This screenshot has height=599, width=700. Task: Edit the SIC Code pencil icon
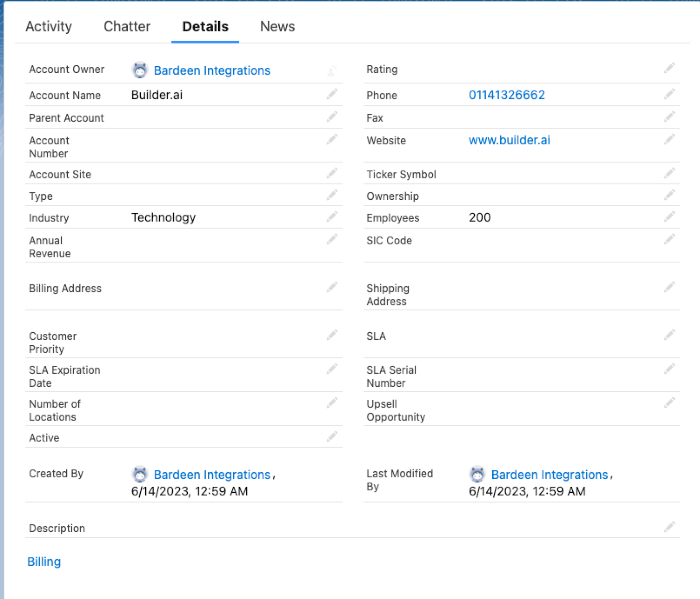coord(669,239)
